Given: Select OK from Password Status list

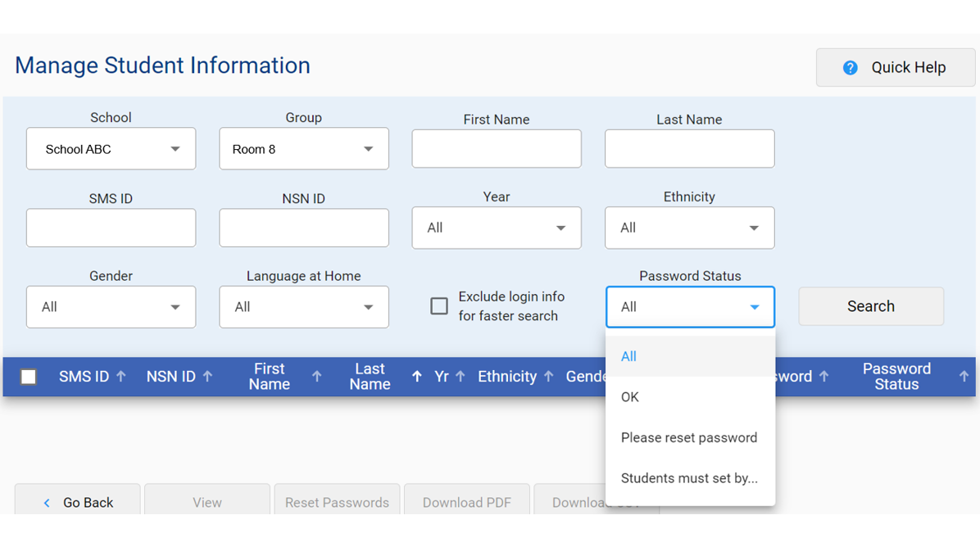Looking at the screenshot, I should (628, 396).
